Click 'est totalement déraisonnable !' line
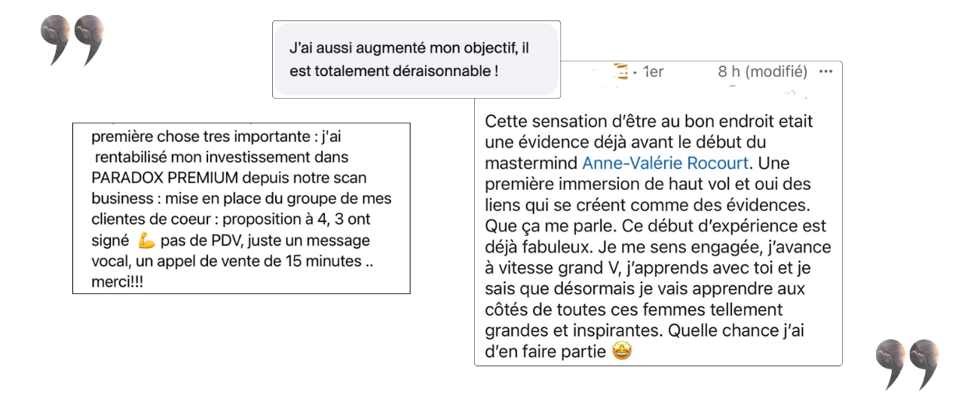This screenshot has width=980, height=407. [x=394, y=72]
